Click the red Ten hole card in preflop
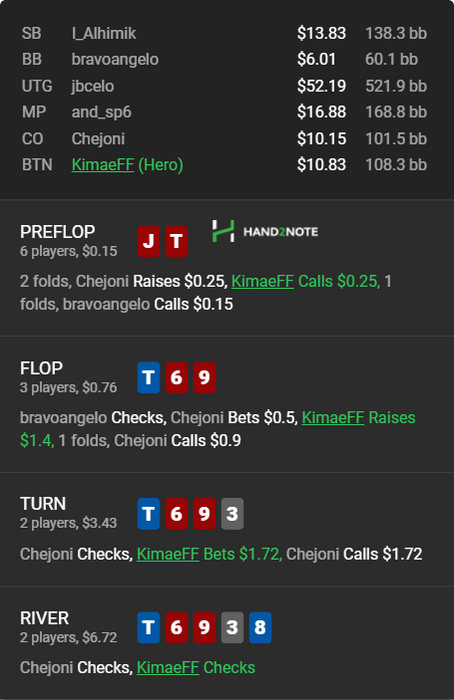The width and height of the screenshot is (454, 700). pyautogui.click(x=176, y=241)
